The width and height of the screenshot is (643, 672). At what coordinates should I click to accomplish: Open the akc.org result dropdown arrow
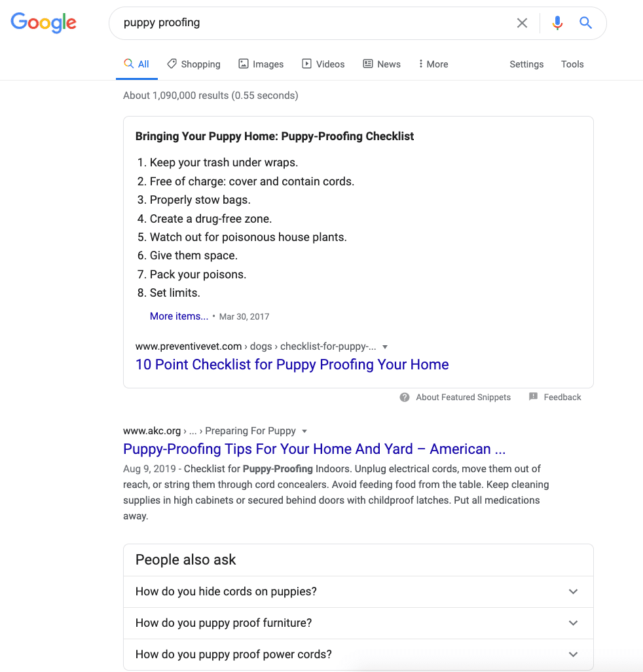coord(304,431)
